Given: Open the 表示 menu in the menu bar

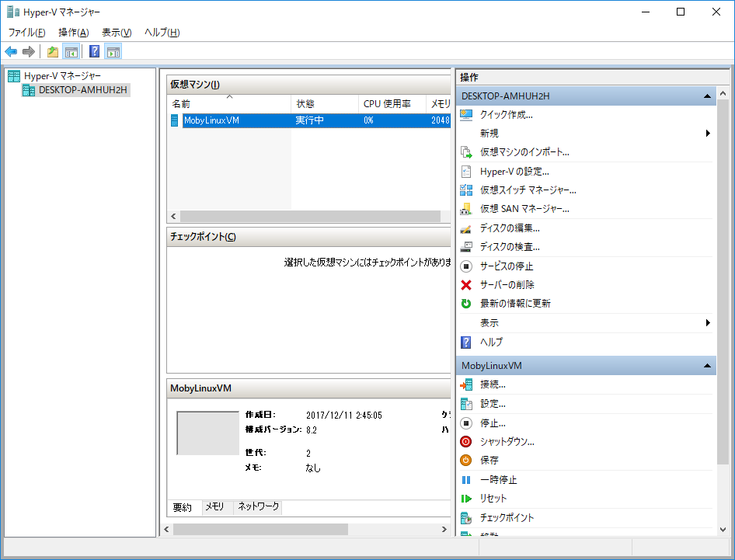Looking at the screenshot, I should pyautogui.click(x=117, y=33).
